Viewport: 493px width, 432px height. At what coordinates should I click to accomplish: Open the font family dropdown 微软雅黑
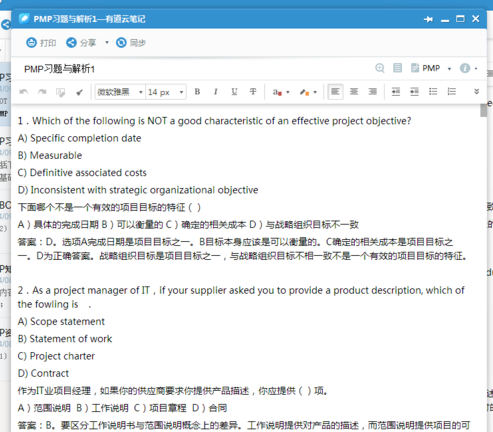(120, 92)
